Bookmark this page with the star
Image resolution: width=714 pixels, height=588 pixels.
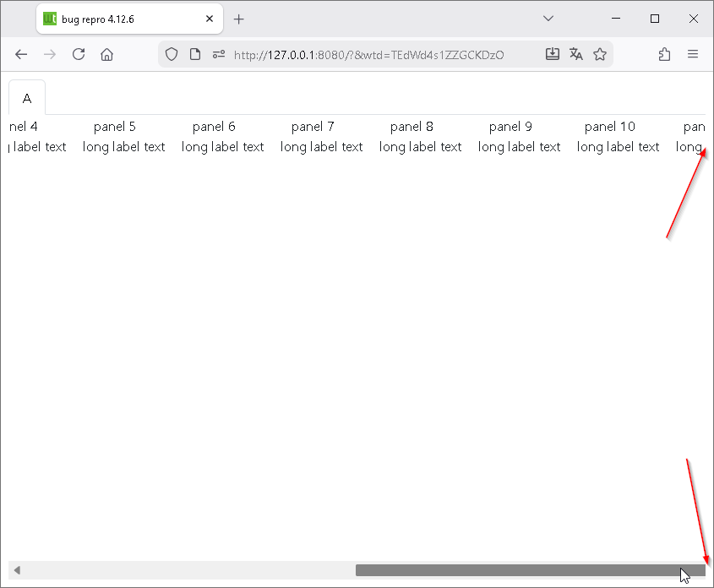pyautogui.click(x=600, y=54)
